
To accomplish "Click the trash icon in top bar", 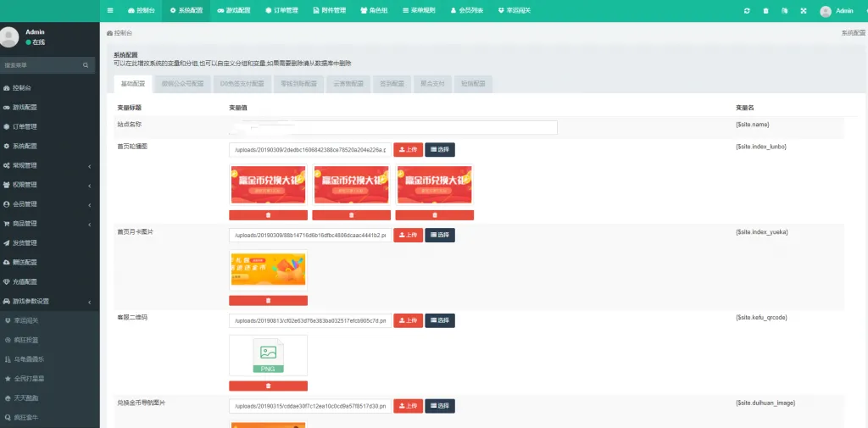I will point(765,10).
